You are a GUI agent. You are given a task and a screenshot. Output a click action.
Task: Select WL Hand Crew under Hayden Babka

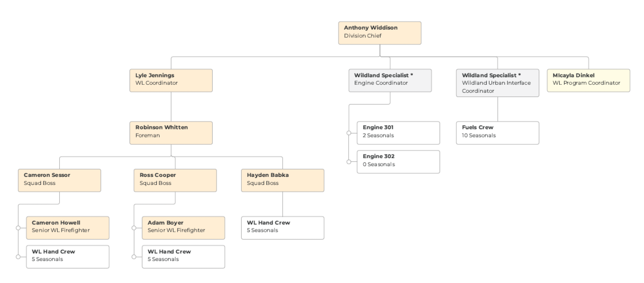click(x=282, y=228)
